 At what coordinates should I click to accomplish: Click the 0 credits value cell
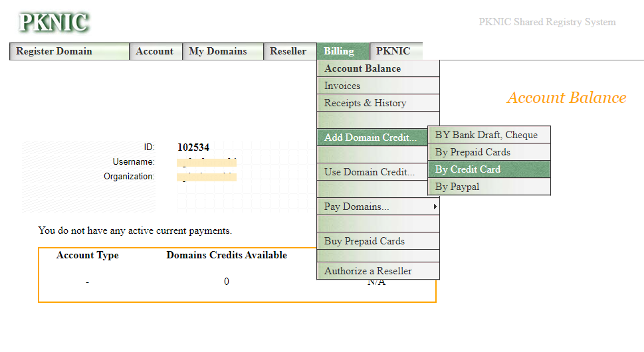tap(227, 282)
